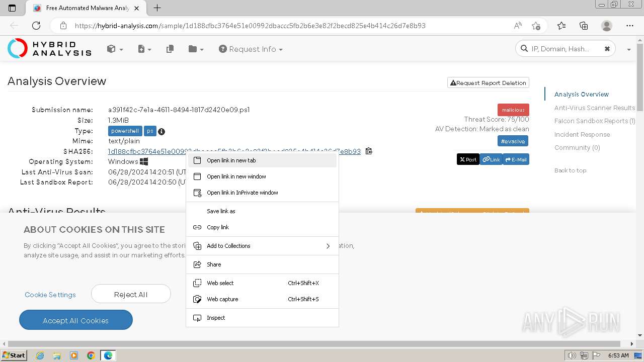Open Edge Settings and more menu
This screenshot has height=362, width=644.
pyautogui.click(x=630, y=26)
